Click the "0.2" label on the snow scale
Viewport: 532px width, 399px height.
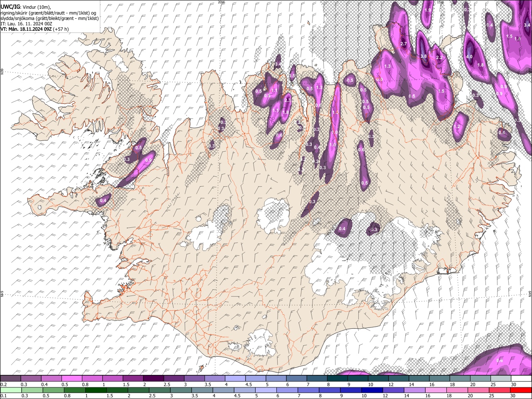(x=3, y=384)
